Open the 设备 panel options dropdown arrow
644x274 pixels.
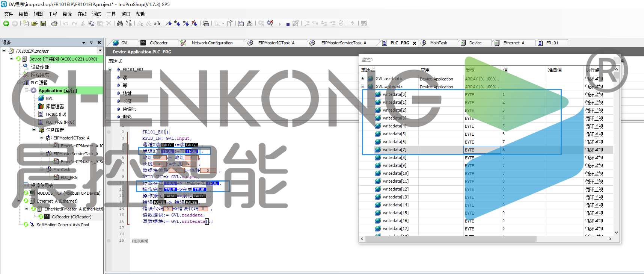point(84,43)
